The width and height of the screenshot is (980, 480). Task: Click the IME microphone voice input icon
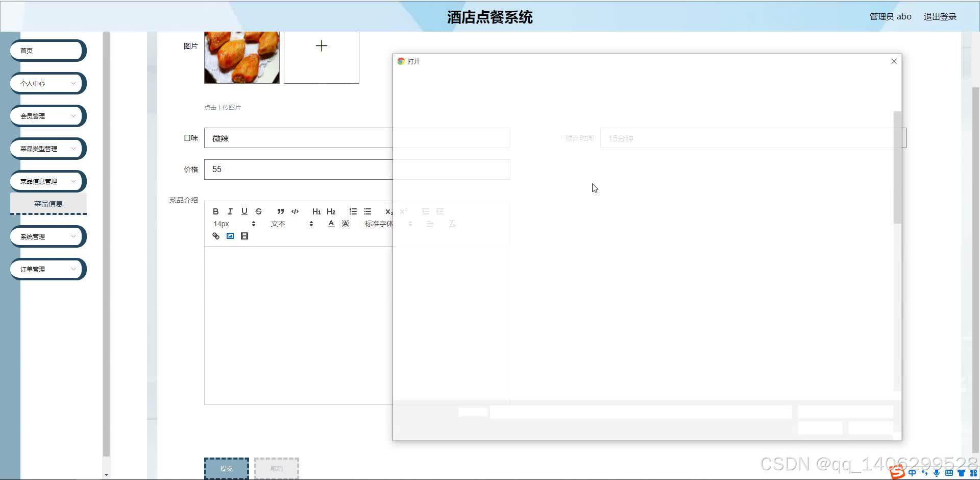coord(937,473)
